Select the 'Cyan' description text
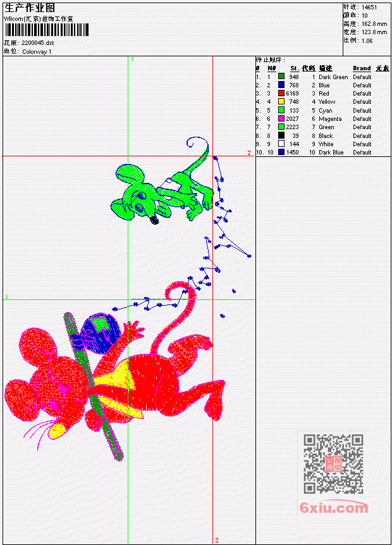This screenshot has width=392, height=545. [x=326, y=111]
